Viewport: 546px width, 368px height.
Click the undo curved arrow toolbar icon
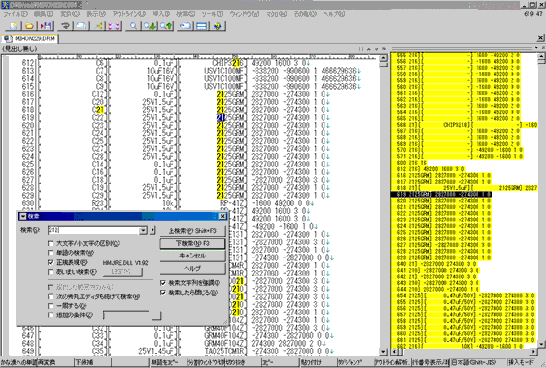click(x=65, y=26)
